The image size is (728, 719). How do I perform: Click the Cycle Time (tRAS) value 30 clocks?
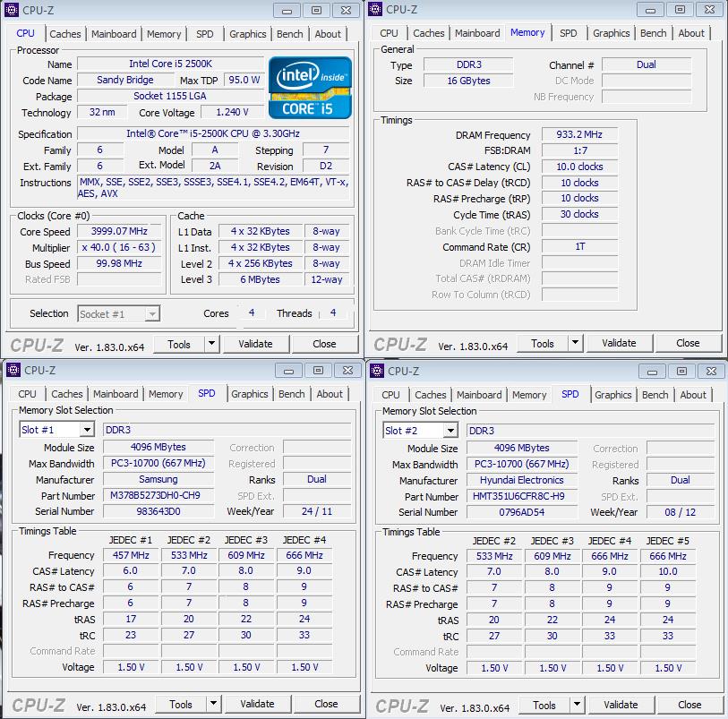pos(579,214)
